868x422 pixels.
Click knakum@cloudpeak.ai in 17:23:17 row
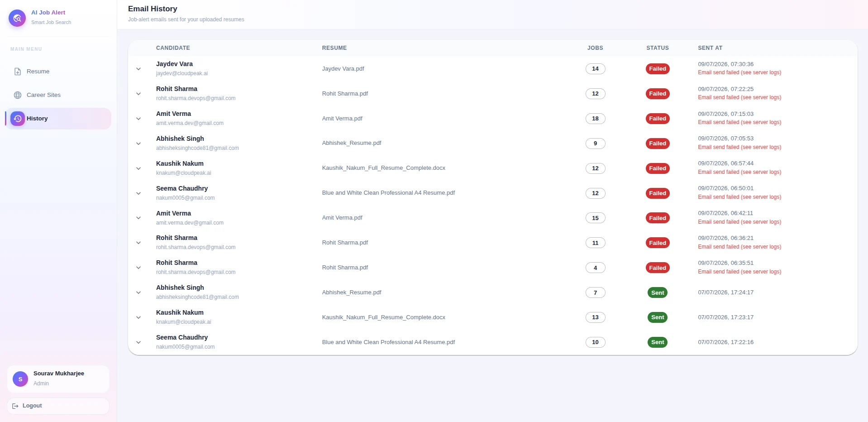pyautogui.click(x=184, y=322)
